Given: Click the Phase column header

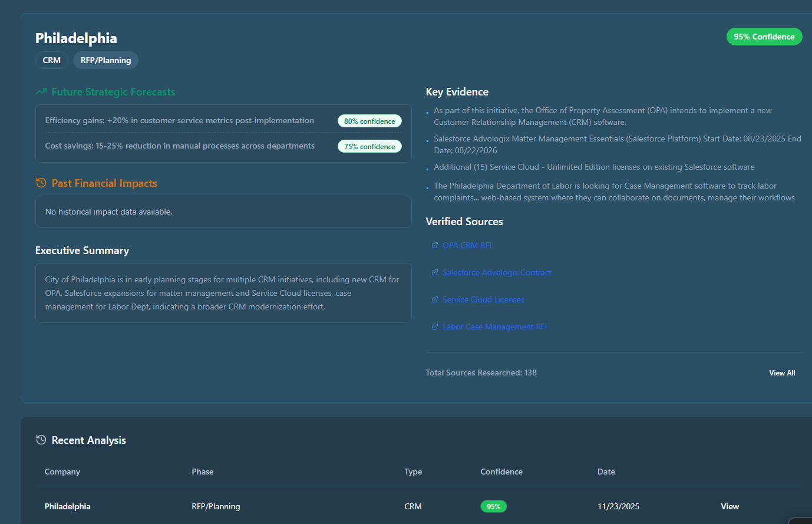Looking at the screenshot, I should point(203,472).
